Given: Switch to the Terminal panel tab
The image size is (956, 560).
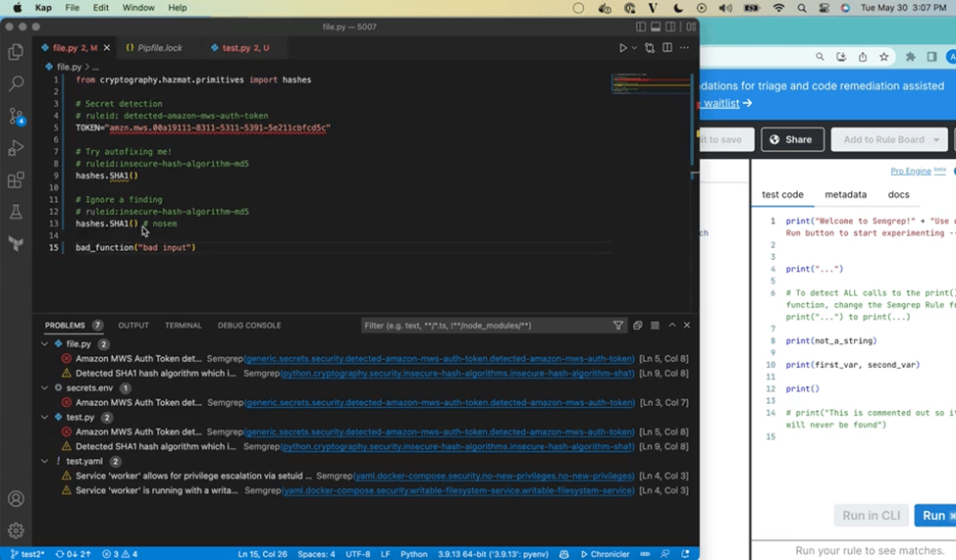Looking at the screenshot, I should click(183, 326).
